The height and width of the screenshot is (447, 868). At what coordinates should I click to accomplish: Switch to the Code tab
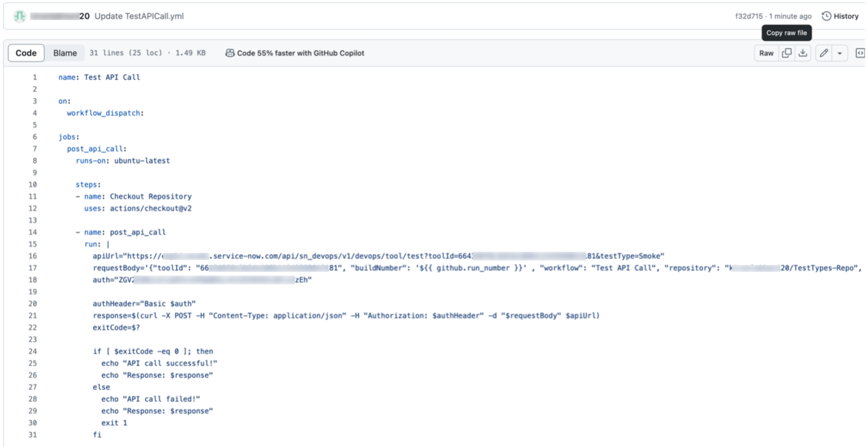tap(26, 53)
